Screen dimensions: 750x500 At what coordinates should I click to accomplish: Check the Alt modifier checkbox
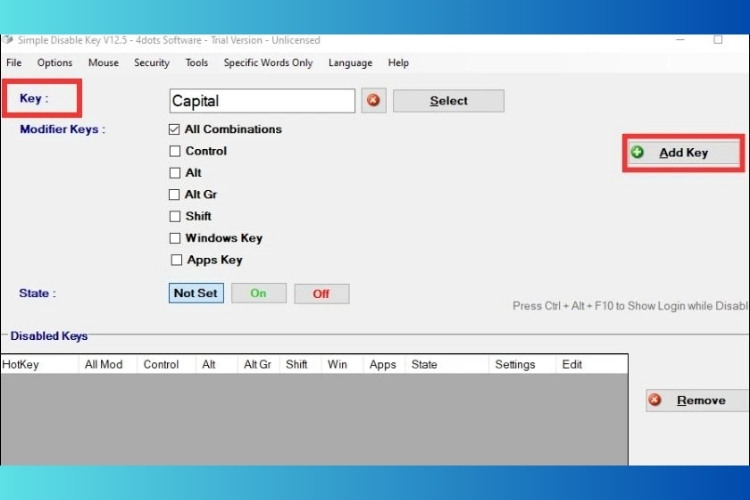(x=175, y=173)
